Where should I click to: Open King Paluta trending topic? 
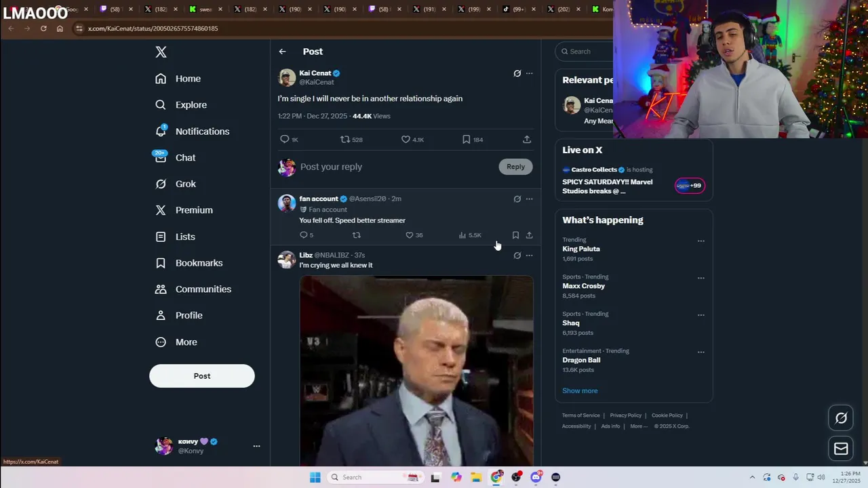click(x=581, y=249)
